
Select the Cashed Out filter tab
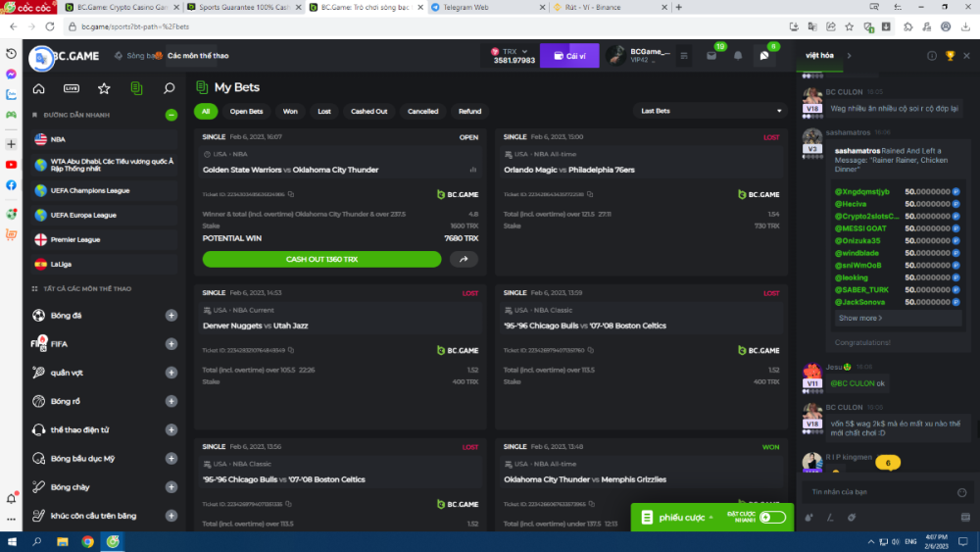coord(369,112)
